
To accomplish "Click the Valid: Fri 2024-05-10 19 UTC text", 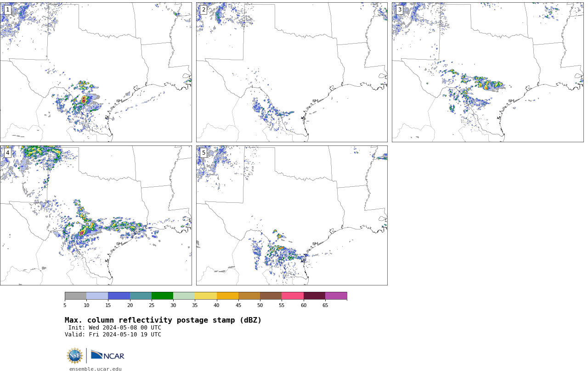I will click(113, 335).
